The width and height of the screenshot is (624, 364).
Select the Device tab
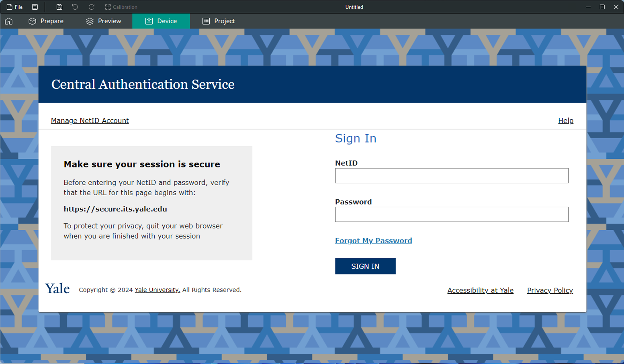(x=161, y=21)
